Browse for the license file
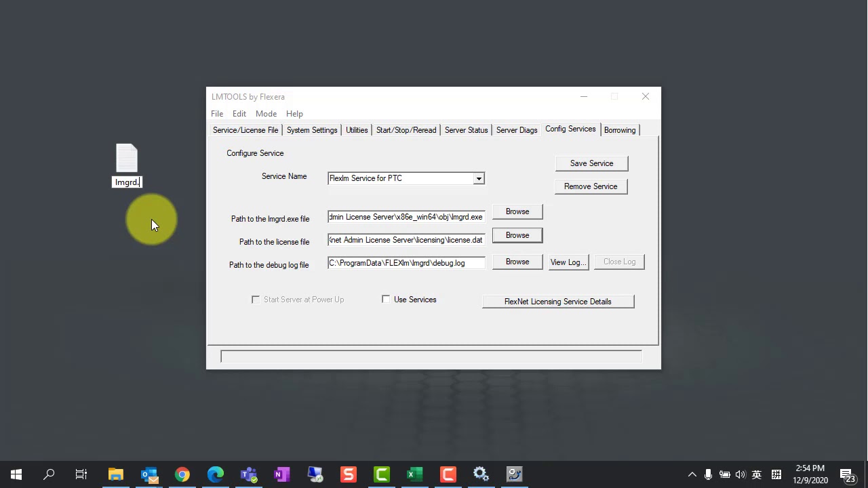 pyautogui.click(x=517, y=235)
